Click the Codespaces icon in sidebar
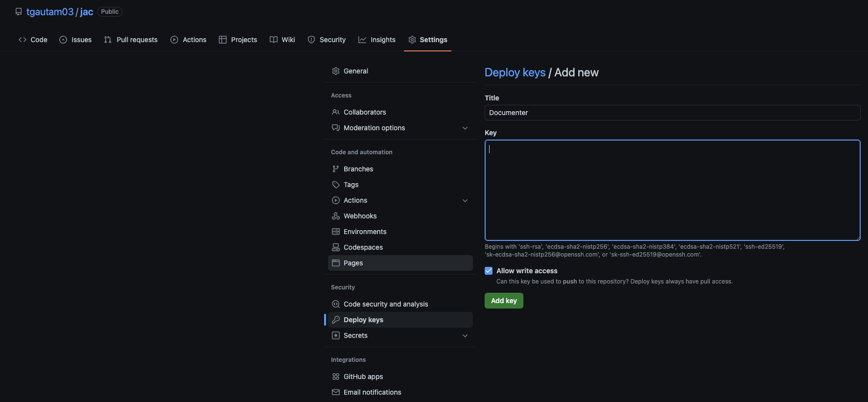868x402 pixels. click(x=336, y=247)
